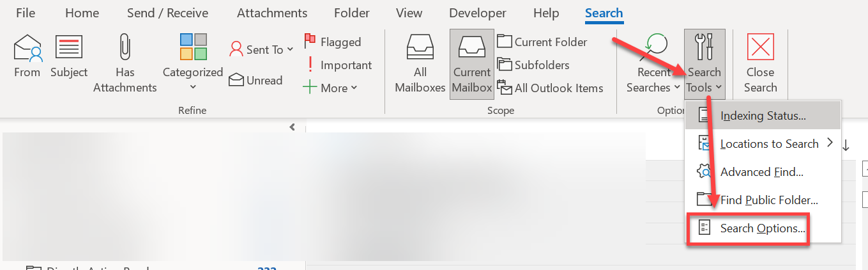Collapse the folder pane arrow
Screen dimensions: 868x270
(x=293, y=127)
